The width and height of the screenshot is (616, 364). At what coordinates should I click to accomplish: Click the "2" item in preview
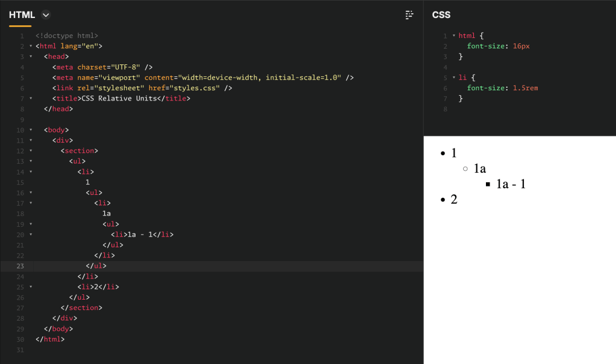click(x=454, y=199)
